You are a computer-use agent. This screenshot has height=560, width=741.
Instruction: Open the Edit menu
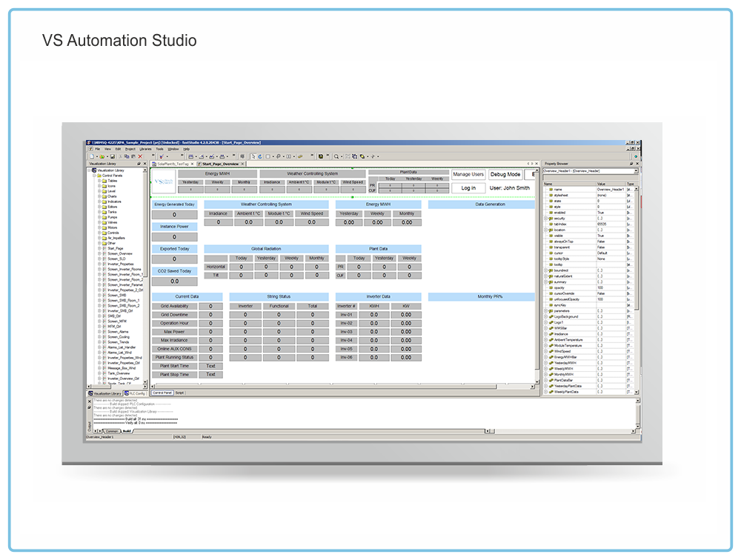click(118, 149)
